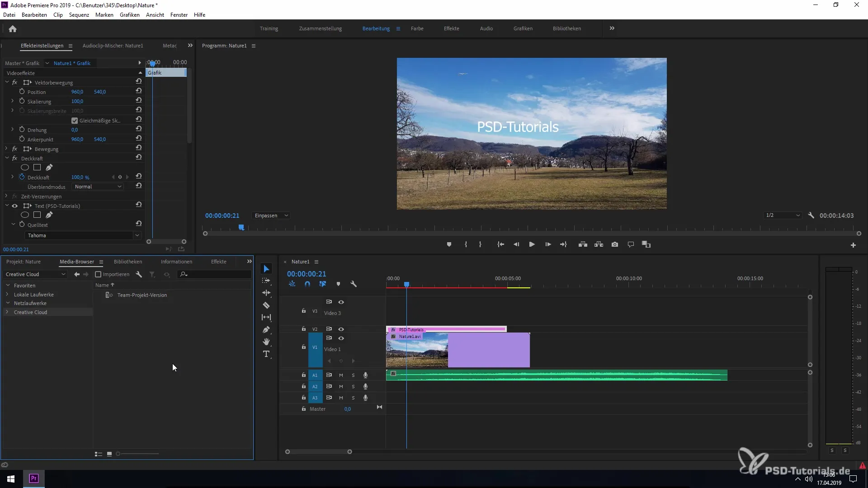Toggle track lock on V1
This screenshot has width=868, height=488.
pyautogui.click(x=304, y=347)
